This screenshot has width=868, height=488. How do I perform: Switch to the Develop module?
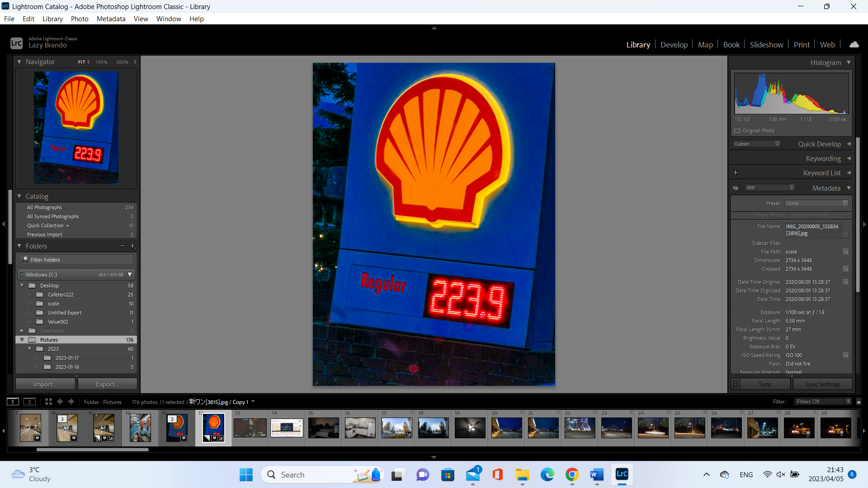point(674,45)
